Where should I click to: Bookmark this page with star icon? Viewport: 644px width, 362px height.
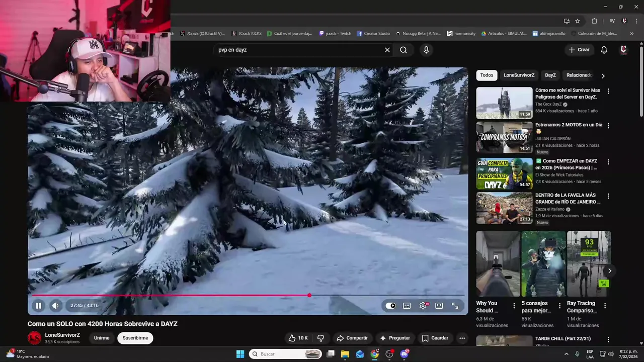(578, 21)
